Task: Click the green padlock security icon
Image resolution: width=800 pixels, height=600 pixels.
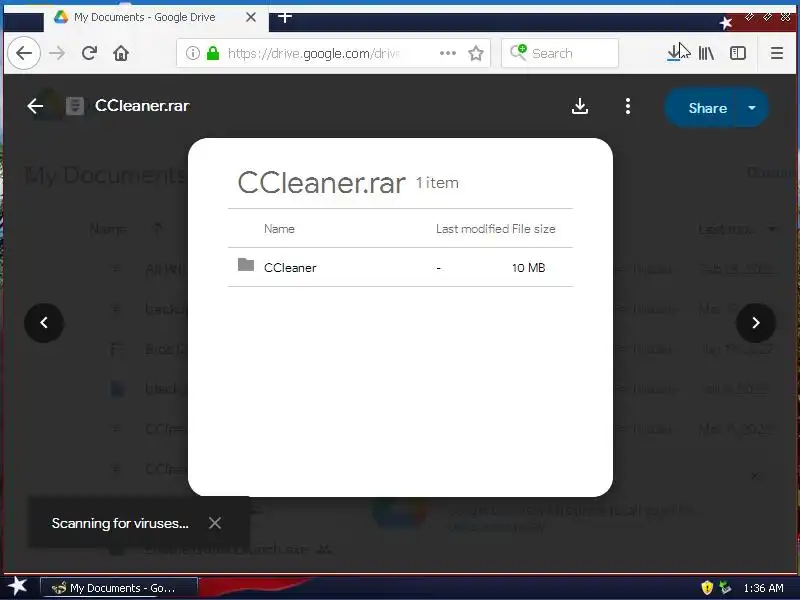Action: 213,53
